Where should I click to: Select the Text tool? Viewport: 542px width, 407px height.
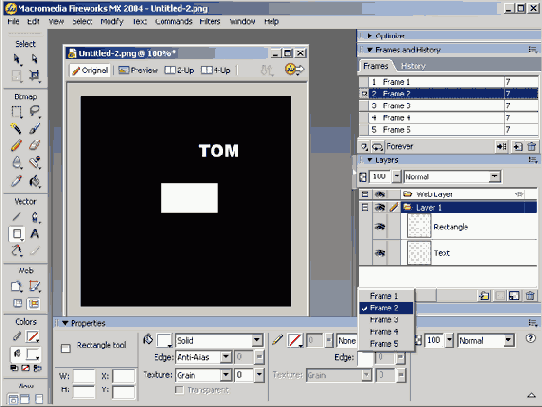pyautogui.click(x=34, y=234)
